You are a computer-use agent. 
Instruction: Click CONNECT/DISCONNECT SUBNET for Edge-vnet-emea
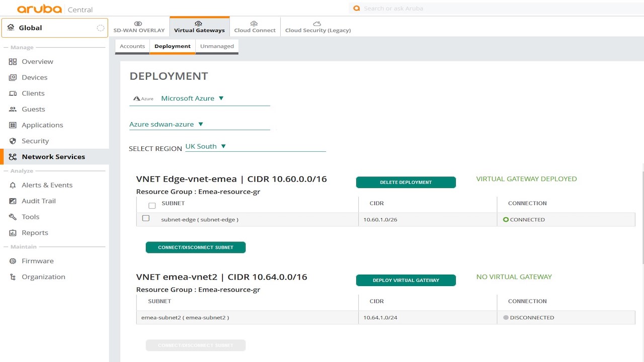(196, 247)
